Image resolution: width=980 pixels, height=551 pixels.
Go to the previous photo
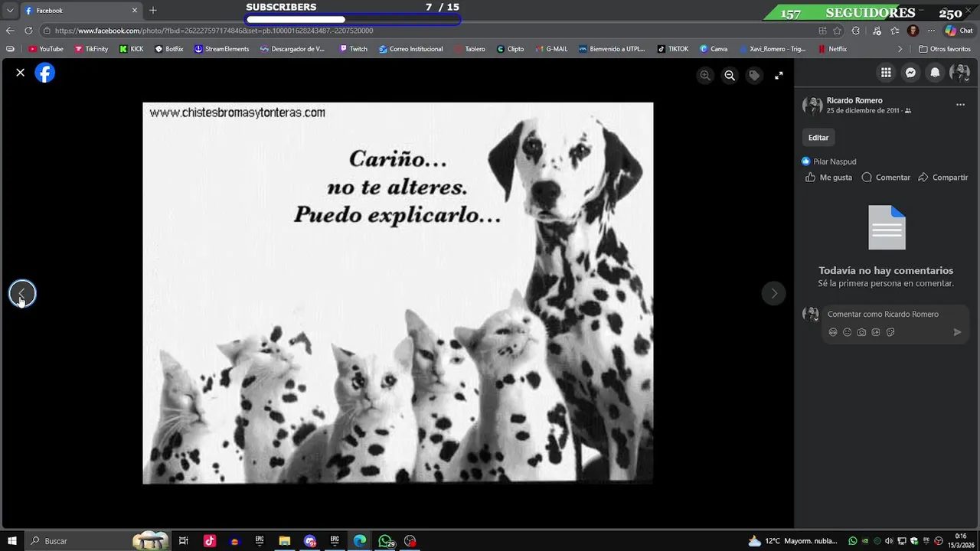click(x=22, y=293)
